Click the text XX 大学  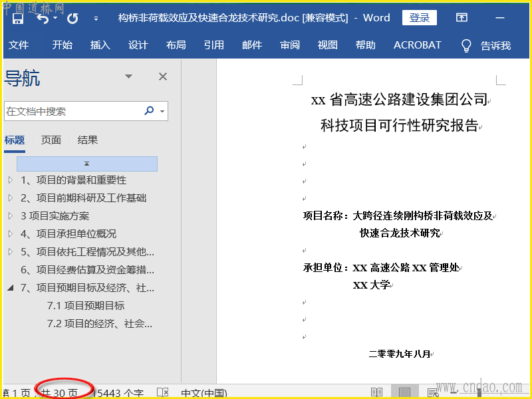click(371, 285)
